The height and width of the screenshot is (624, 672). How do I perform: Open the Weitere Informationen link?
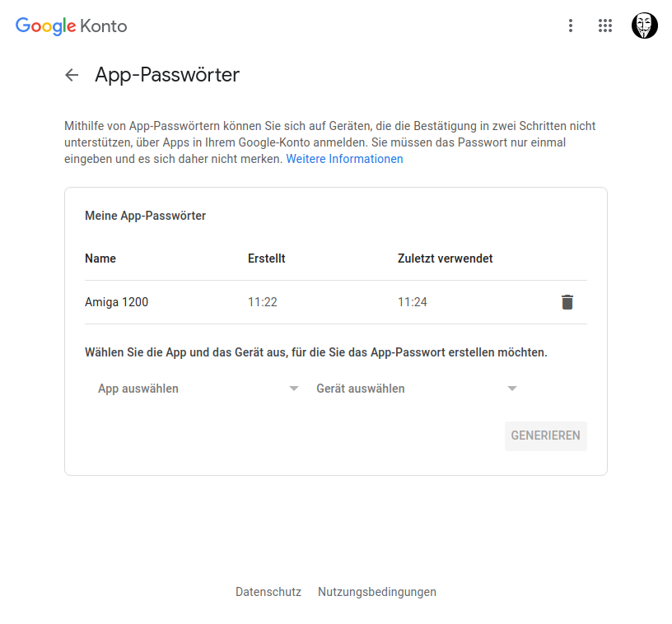coord(344,159)
